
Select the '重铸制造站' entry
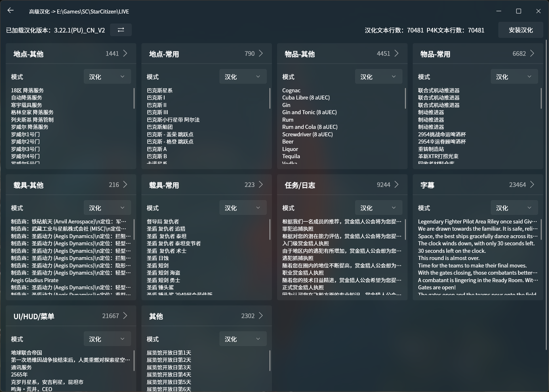click(431, 149)
